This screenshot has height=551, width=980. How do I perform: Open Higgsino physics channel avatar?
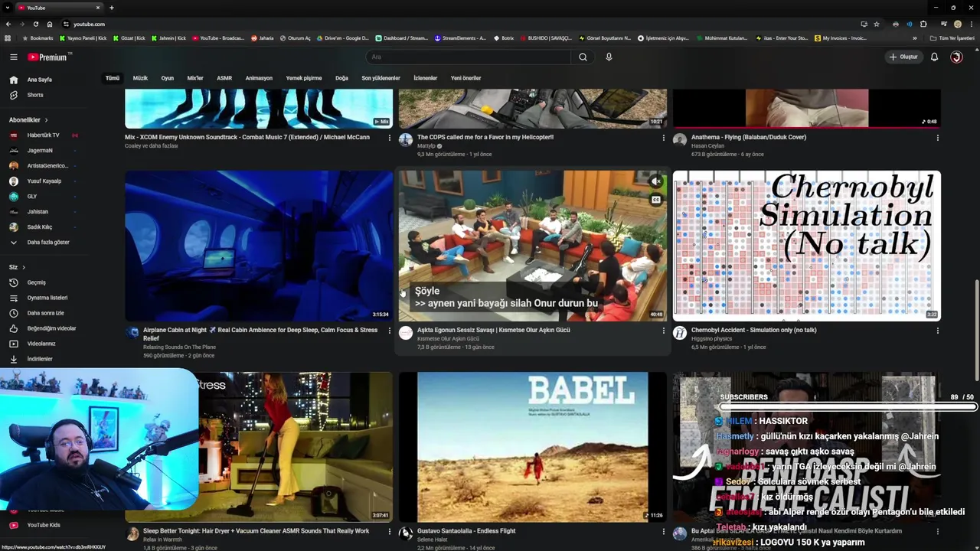point(680,333)
